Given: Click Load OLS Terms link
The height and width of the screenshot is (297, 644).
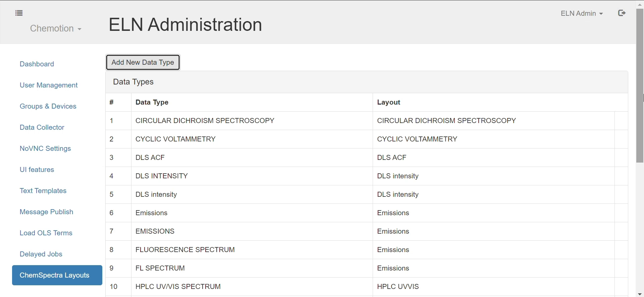Looking at the screenshot, I should [46, 233].
